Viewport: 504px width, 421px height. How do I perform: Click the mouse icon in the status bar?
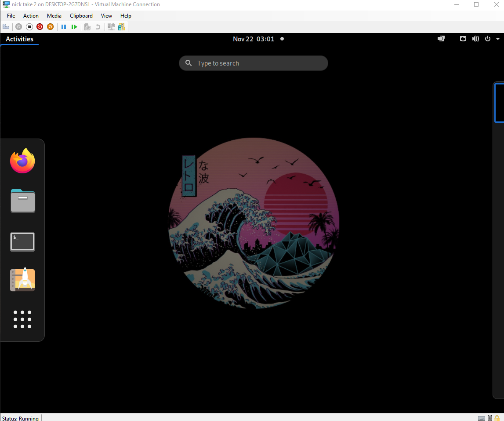490,418
